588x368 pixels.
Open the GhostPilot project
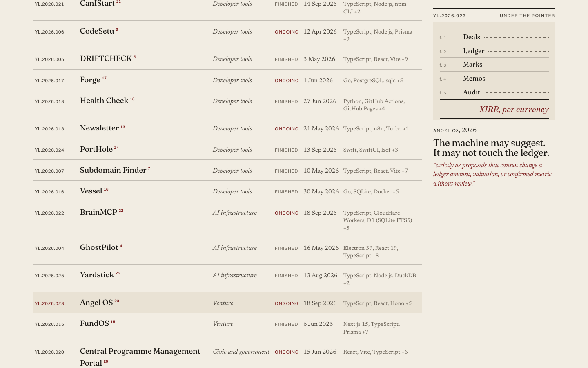point(99,247)
